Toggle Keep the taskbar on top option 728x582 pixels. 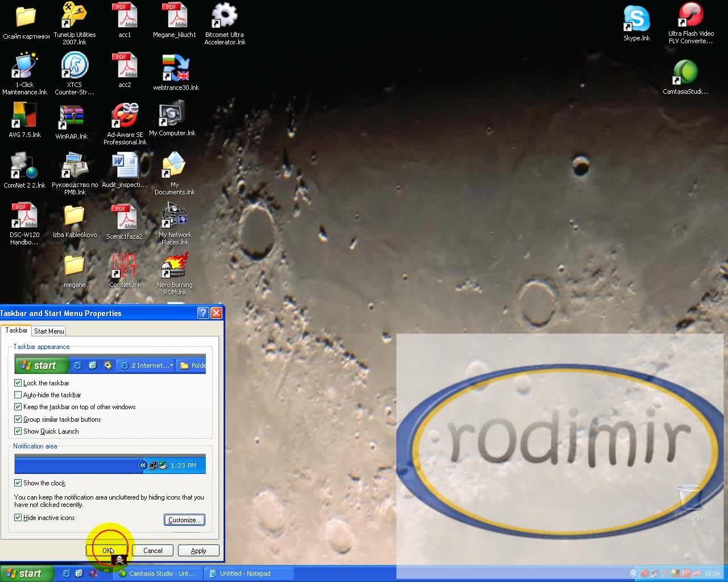[18, 407]
